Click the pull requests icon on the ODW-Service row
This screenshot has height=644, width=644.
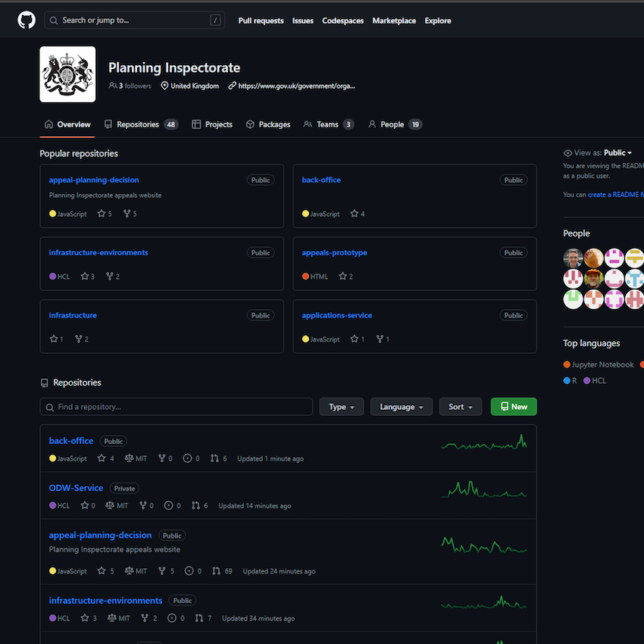point(195,505)
